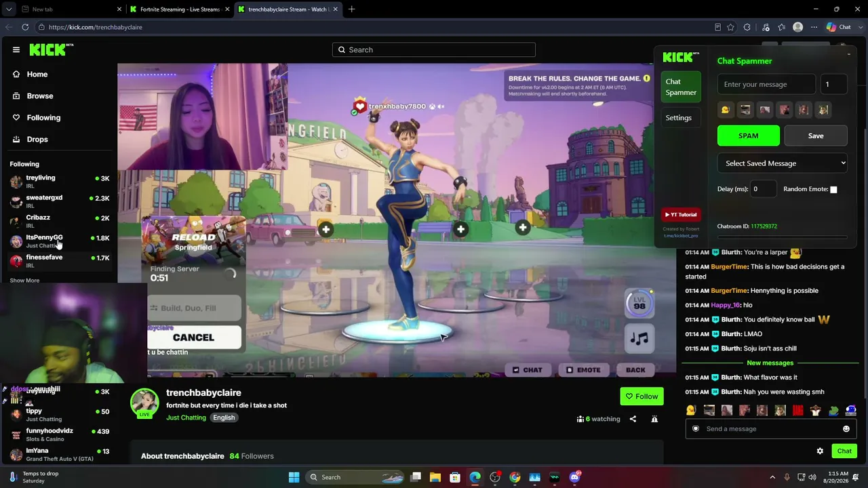Open the browser favorites list icon
This screenshot has height=488, width=868.
[782, 27]
